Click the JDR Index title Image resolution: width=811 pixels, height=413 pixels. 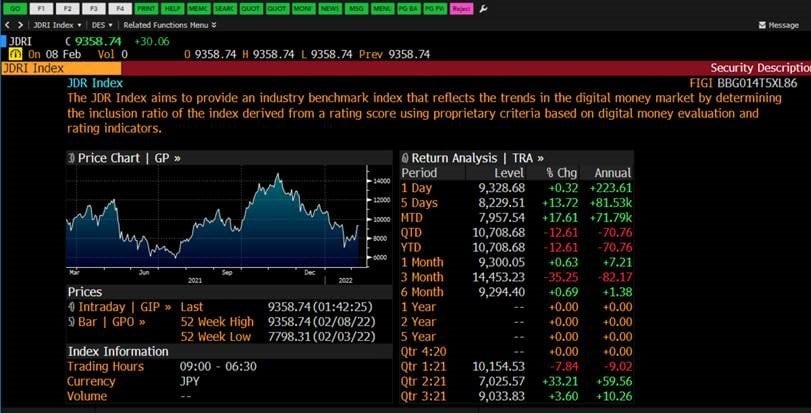click(x=95, y=83)
